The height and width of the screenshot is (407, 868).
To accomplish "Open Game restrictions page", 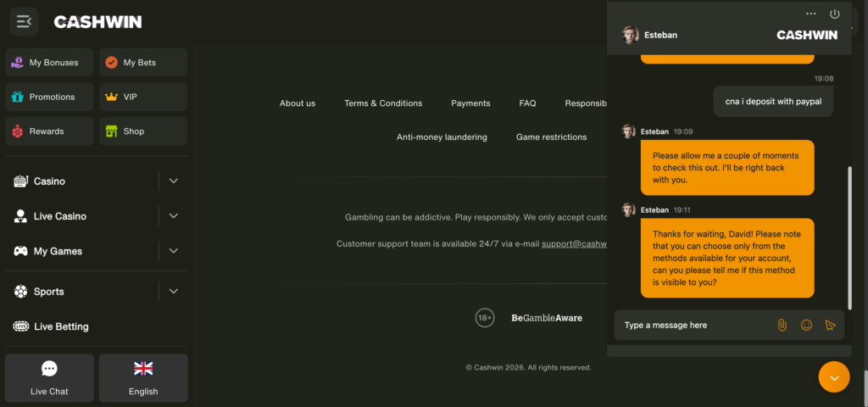I will click(x=551, y=137).
